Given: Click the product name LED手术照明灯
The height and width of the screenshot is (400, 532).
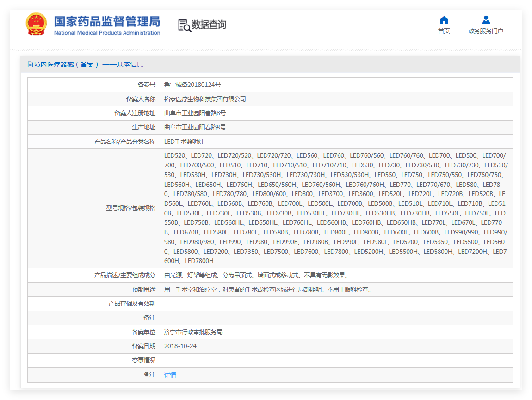Looking at the screenshot, I should pos(184,142).
